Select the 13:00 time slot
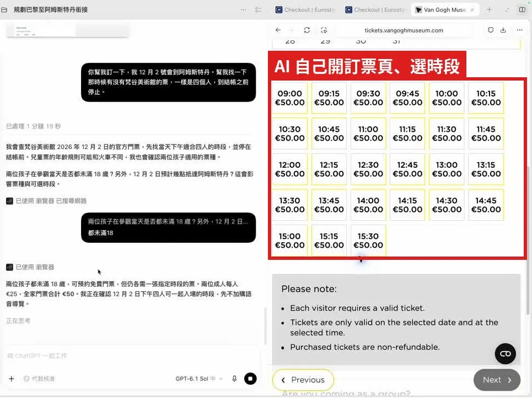 447,169
